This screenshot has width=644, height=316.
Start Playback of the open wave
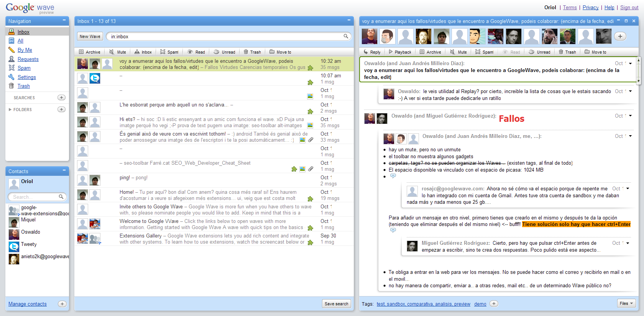click(400, 52)
